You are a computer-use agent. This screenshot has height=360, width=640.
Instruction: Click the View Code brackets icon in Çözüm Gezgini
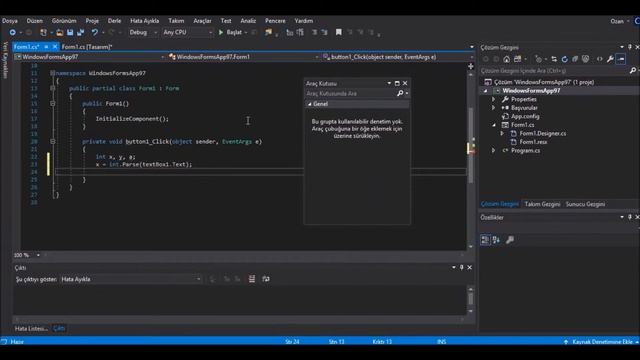[x=600, y=59]
